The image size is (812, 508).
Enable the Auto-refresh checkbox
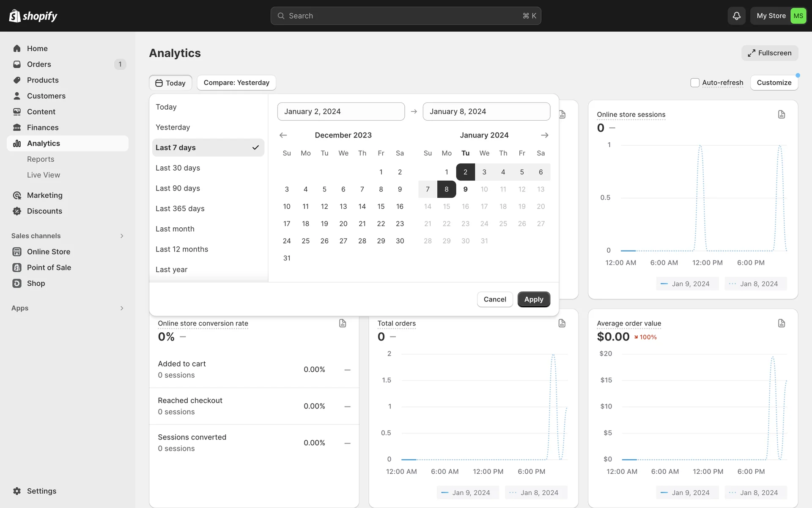point(695,83)
